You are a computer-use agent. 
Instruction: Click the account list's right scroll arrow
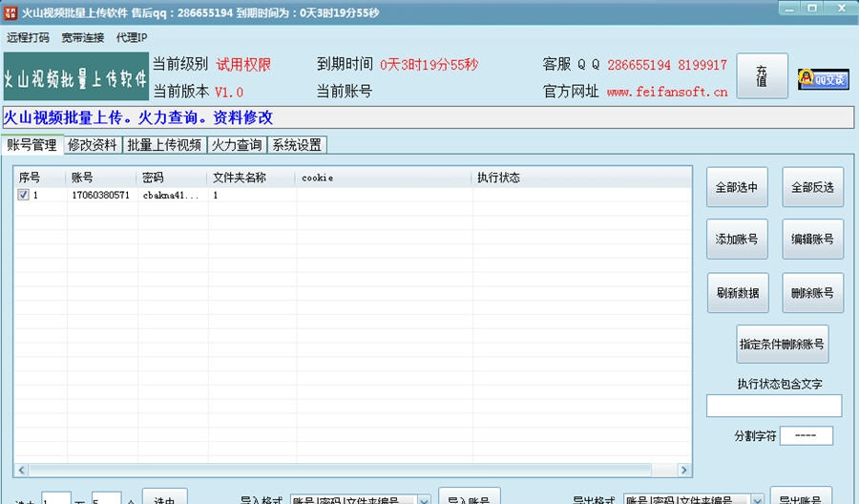683,470
